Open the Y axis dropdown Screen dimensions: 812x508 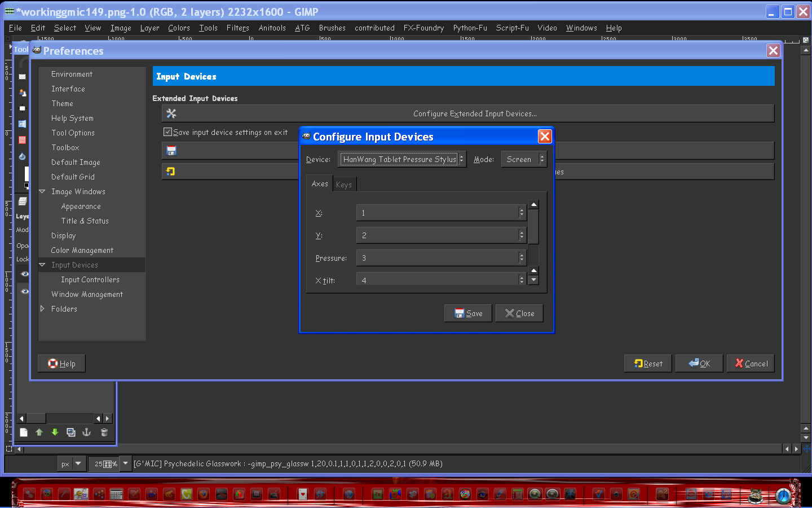coord(441,235)
